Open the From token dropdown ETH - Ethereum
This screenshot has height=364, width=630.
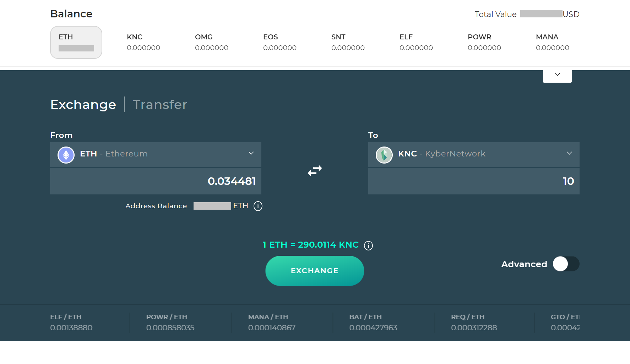point(156,155)
